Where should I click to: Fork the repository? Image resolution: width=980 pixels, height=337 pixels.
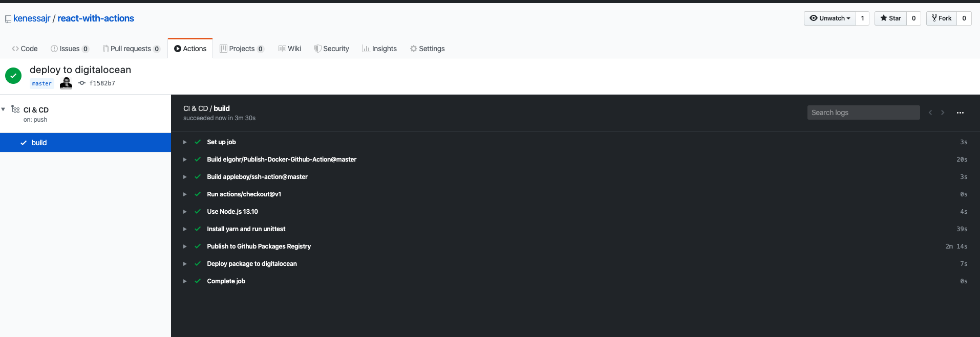click(941, 18)
